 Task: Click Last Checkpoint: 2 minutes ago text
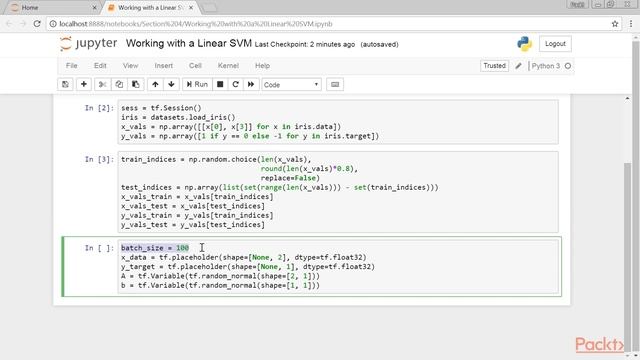click(305, 44)
